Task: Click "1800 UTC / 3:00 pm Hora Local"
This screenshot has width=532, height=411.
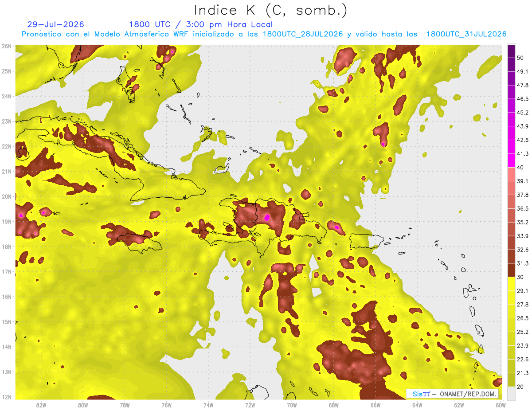Action: click(x=201, y=24)
